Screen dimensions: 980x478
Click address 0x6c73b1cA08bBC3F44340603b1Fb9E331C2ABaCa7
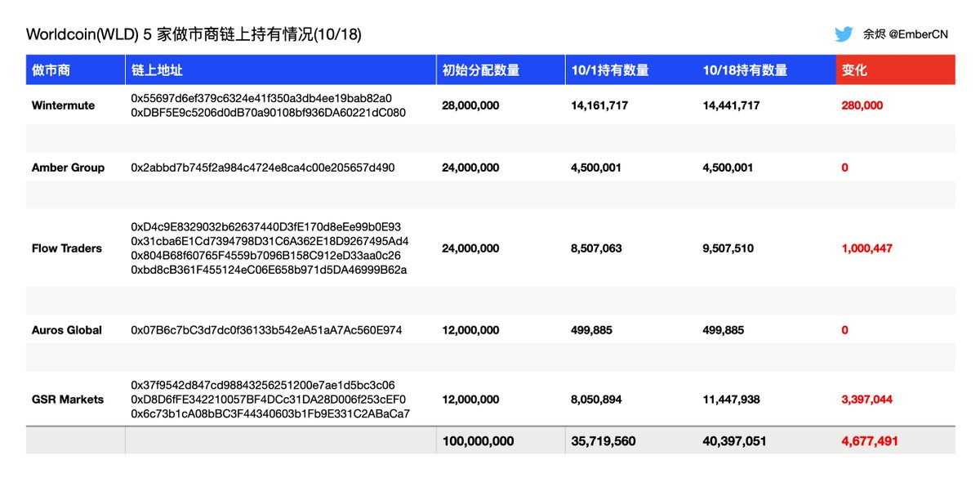[269, 414]
